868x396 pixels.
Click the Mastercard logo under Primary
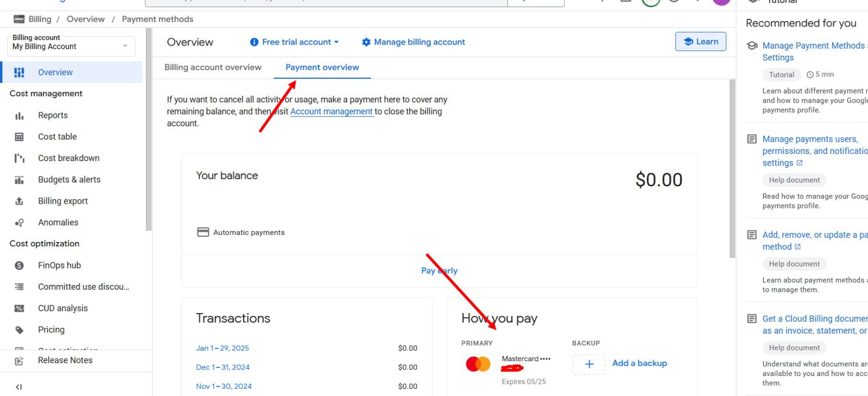coord(478,364)
